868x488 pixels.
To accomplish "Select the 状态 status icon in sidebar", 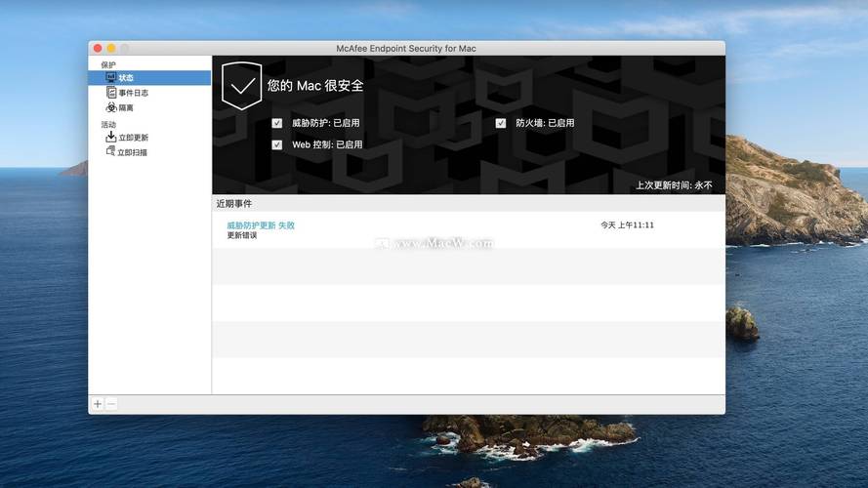I will (x=110, y=77).
